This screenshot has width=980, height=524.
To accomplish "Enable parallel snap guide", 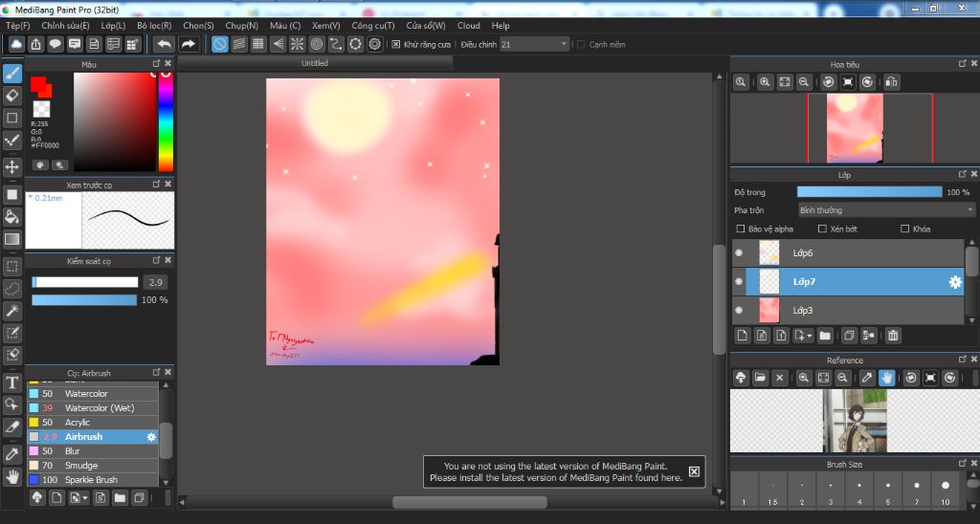I will [x=238, y=44].
